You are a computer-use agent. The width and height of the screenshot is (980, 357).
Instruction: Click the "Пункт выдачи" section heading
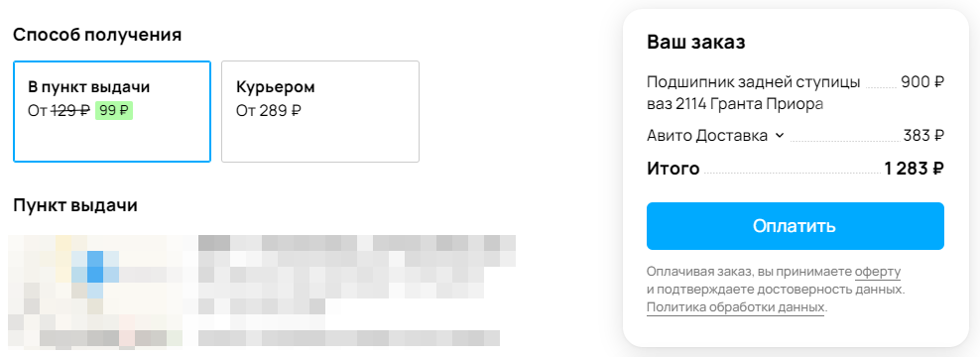tap(75, 205)
